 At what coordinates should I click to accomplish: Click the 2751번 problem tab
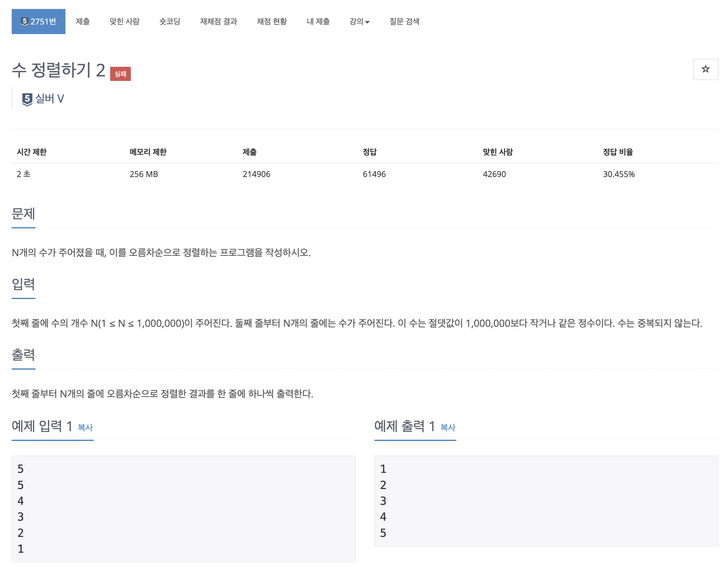pyautogui.click(x=43, y=21)
